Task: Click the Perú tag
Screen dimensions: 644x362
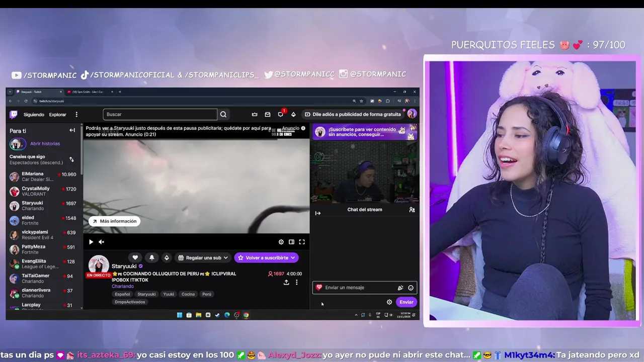Action: tap(207, 294)
